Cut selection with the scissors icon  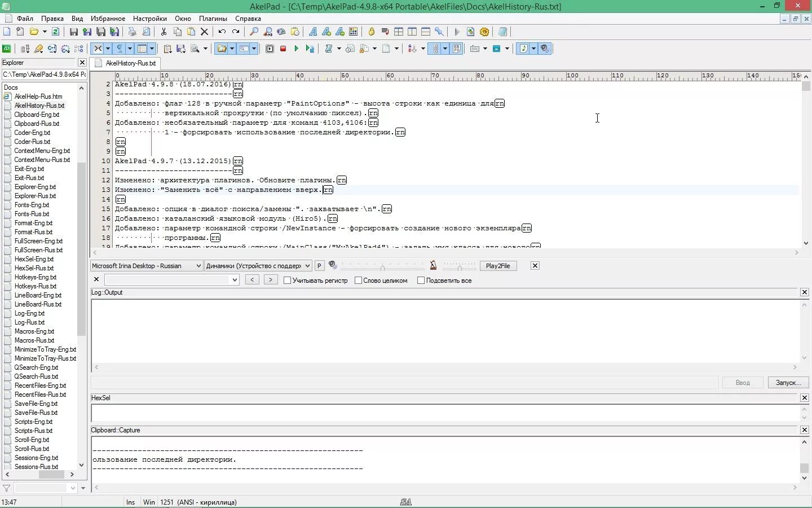tap(164, 32)
